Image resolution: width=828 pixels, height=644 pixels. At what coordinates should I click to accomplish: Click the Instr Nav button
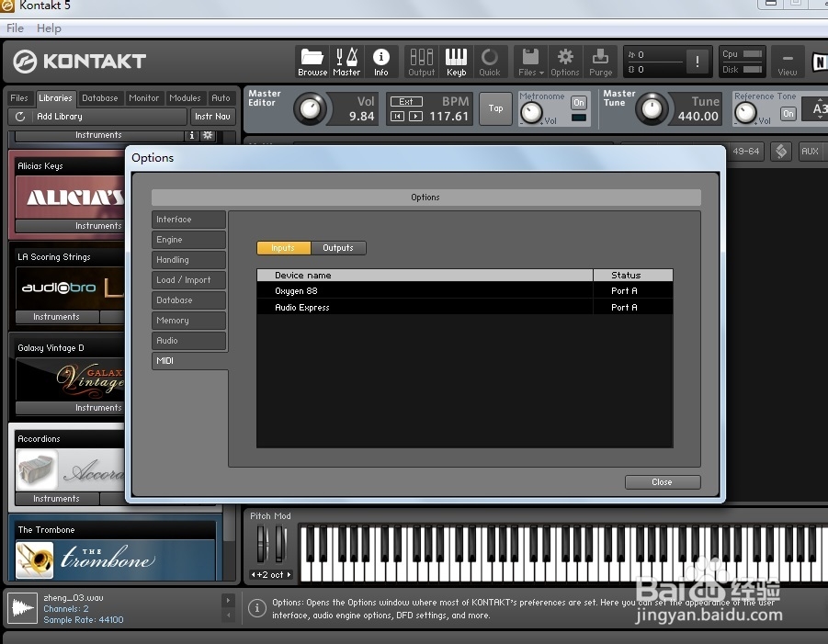pos(212,116)
